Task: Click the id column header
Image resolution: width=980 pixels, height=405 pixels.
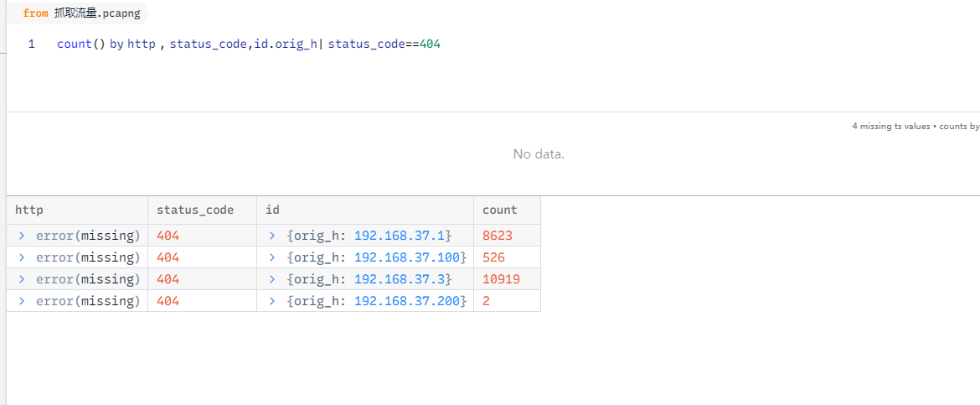Action: (x=272, y=210)
